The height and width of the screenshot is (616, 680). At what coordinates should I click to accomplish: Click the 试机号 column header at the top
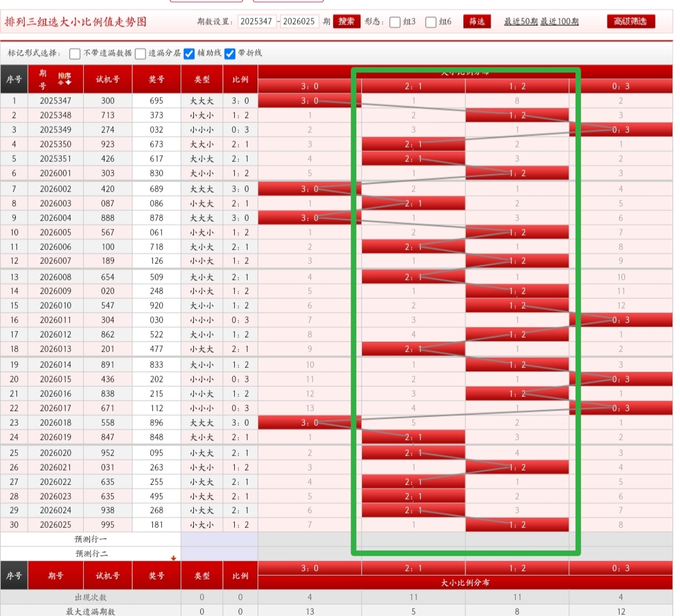click(108, 79)
